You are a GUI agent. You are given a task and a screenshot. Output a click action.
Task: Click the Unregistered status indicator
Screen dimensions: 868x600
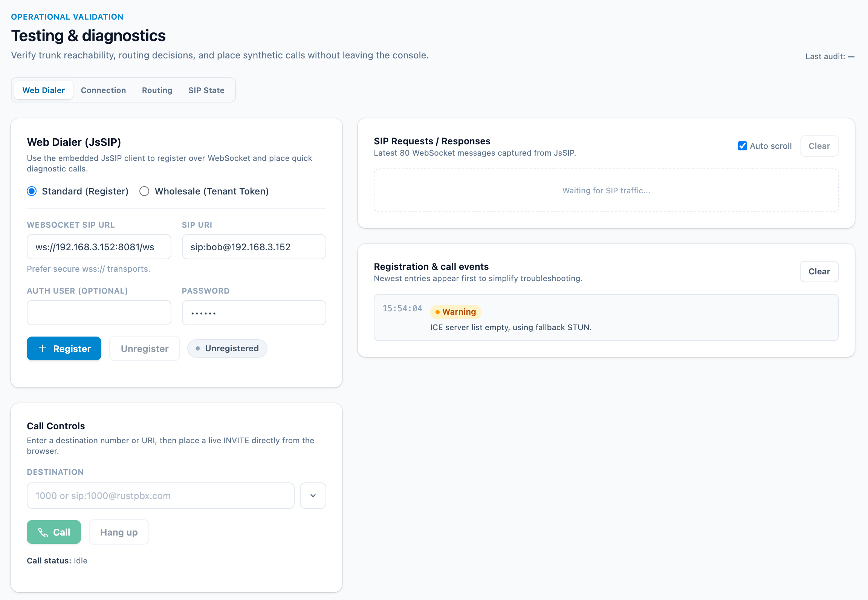pos(227,348)
